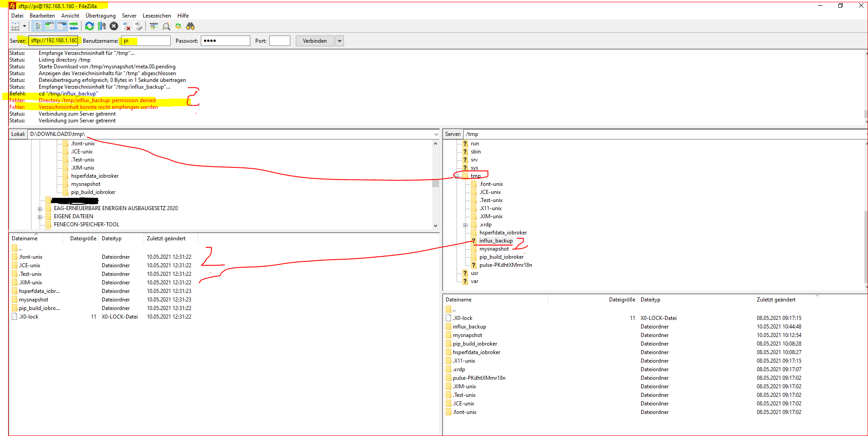This screenshot has height=436, width=868.
Task: Select remote influx_backup folder icon in list
Action: point(448,327)
